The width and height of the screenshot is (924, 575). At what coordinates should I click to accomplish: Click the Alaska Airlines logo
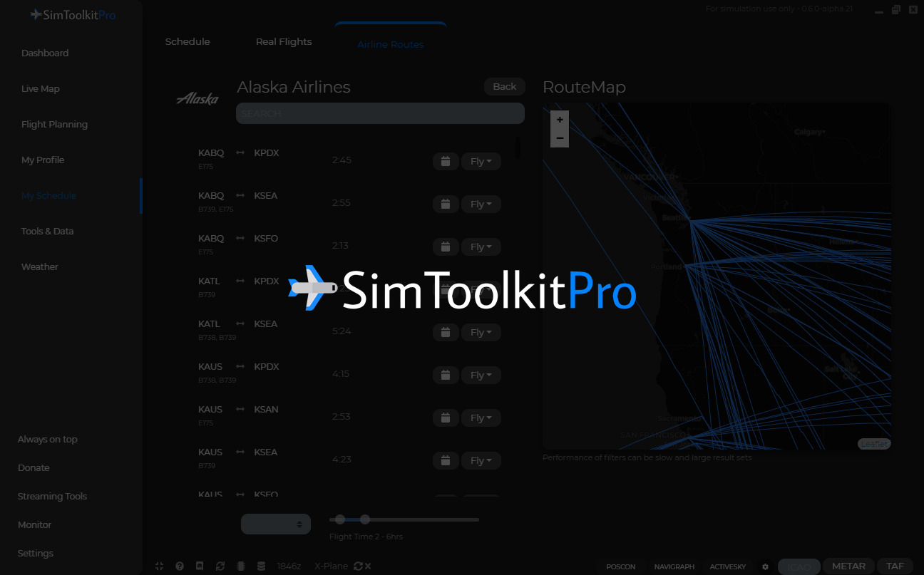(197, 98)
